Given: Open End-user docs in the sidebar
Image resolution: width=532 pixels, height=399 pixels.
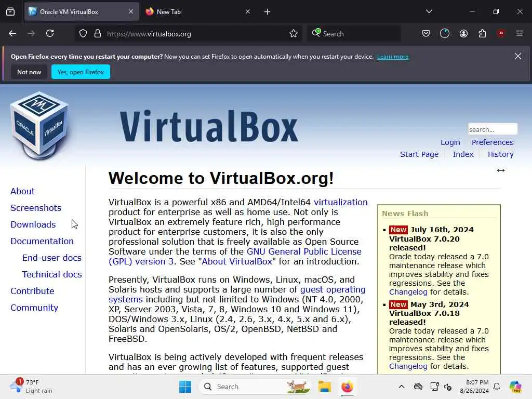Looking at the screenshot, I should 52,258.
